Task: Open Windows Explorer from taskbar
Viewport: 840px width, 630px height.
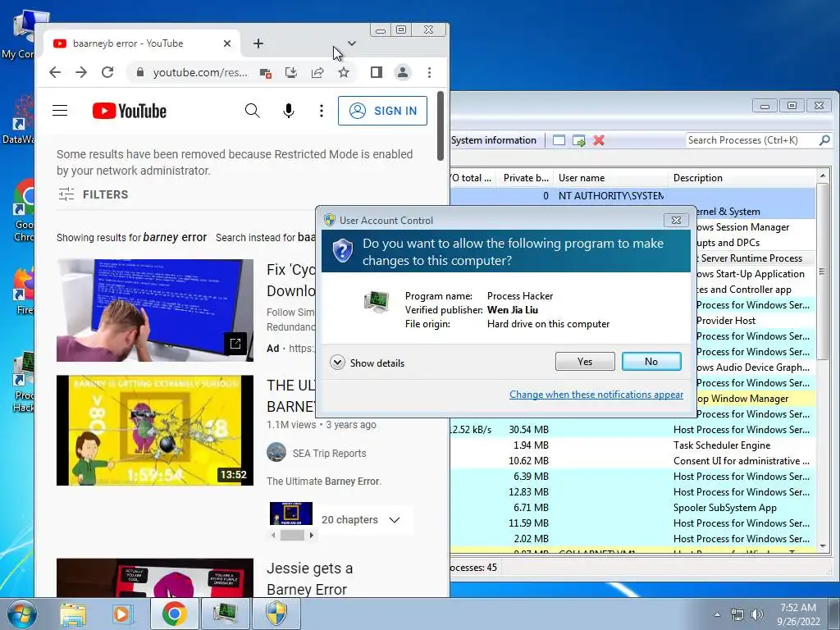Action: tap(73, 614)
